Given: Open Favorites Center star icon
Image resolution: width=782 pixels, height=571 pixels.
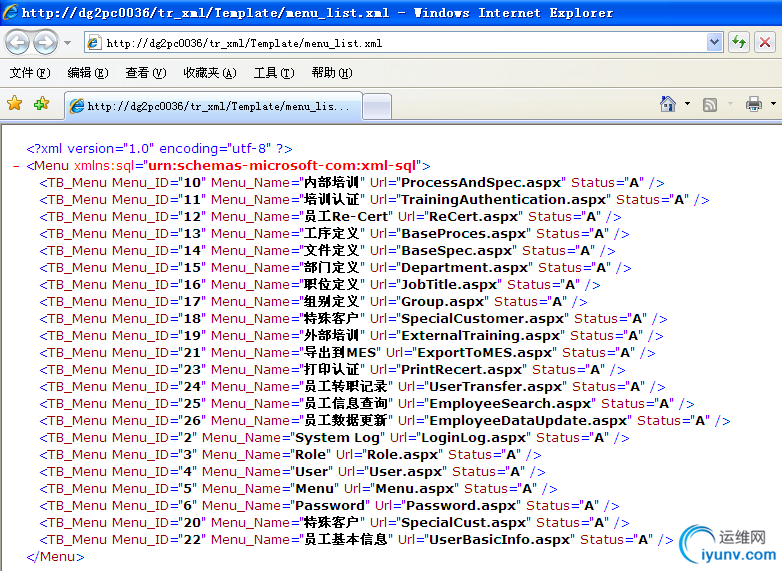Looking at the screenshot, I should pos(15,103).
